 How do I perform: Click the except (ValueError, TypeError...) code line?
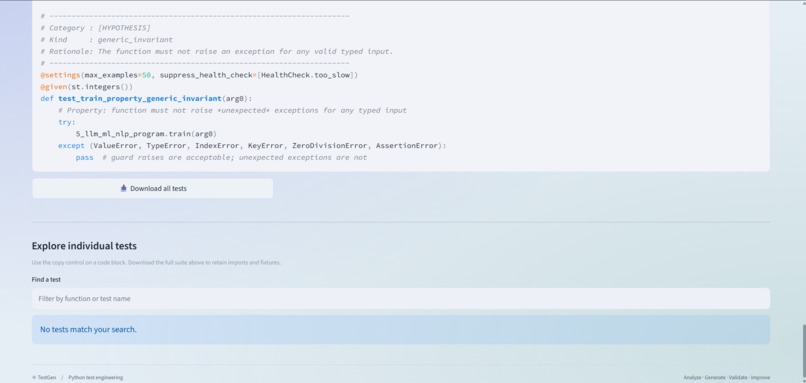coord(252,145)
